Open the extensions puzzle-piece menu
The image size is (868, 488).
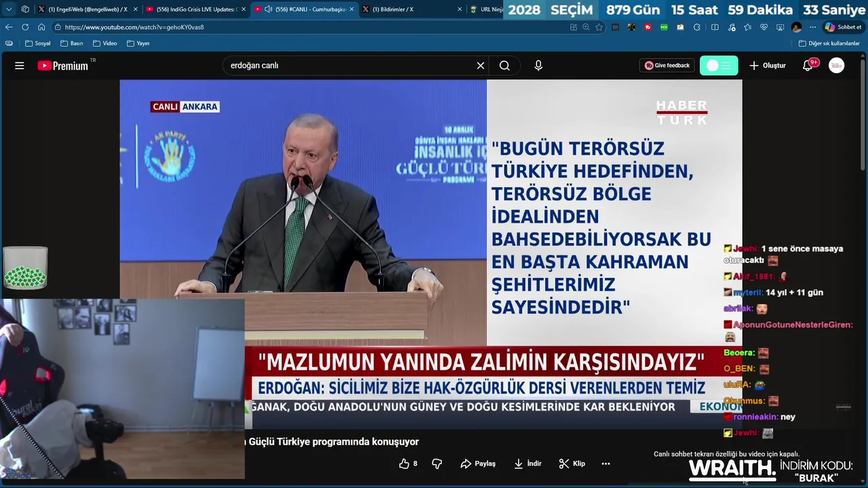(696, 27)
